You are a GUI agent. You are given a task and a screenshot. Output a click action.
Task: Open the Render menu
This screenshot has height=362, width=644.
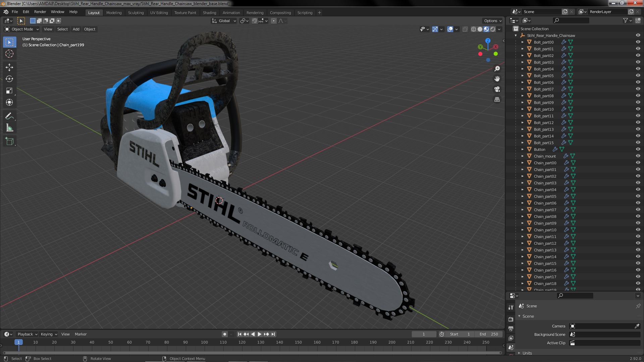tap(40, 12)
